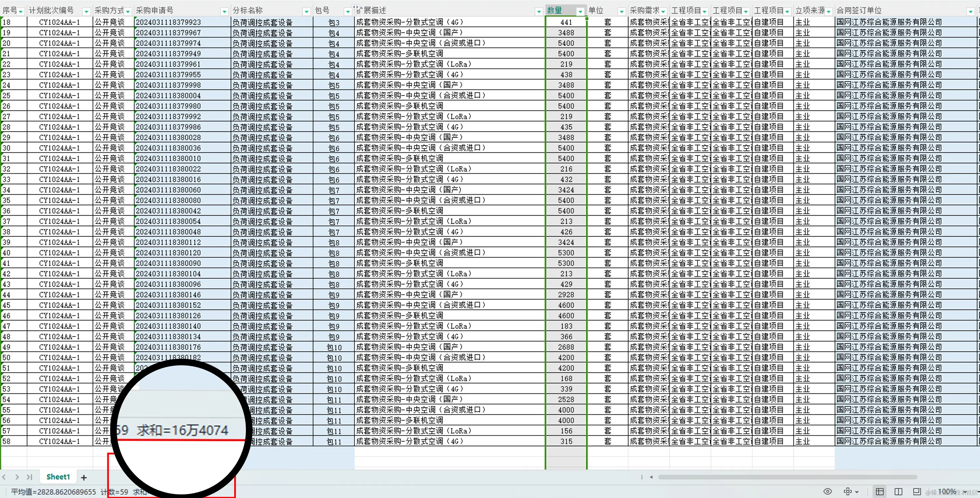
Task: Open the 采购方式 column filter dropdown
Action: tap(128, 11)
